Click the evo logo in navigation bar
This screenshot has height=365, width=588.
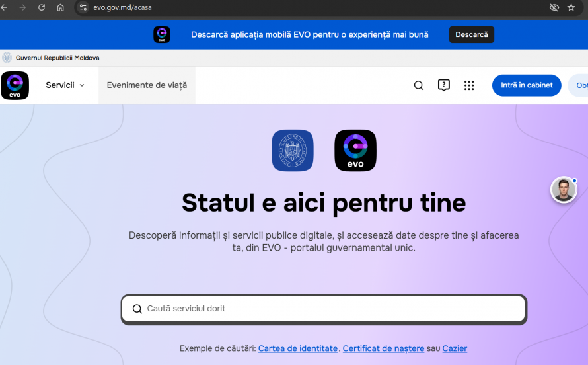pyautogui.click(x=15, y=85)
